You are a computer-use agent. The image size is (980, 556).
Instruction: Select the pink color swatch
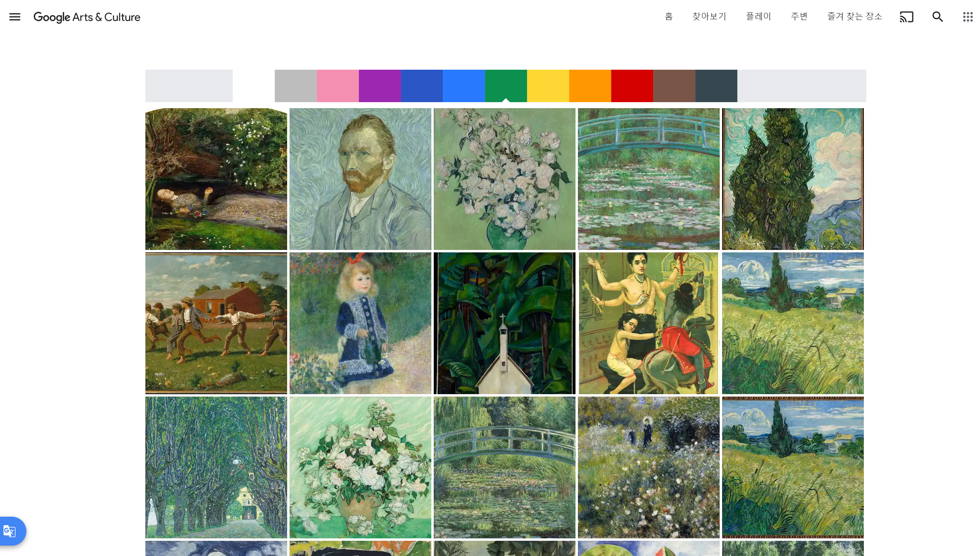[338, 86]
